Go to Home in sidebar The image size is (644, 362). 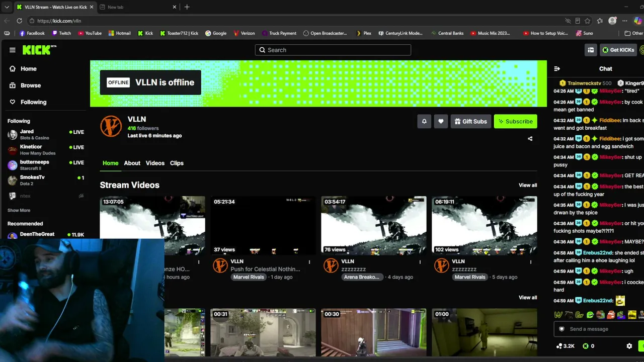tap(29, 69)
